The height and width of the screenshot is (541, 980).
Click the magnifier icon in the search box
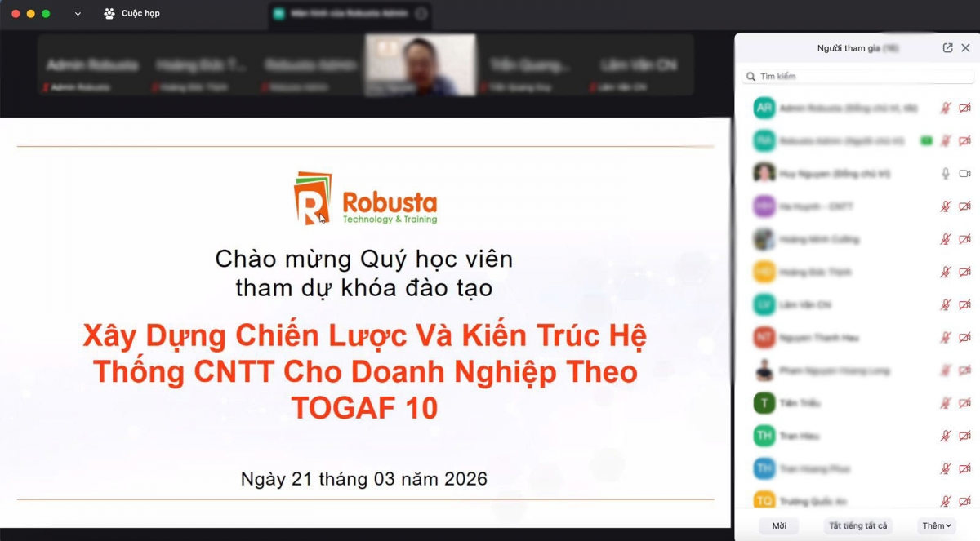pyautogui.click(x=751, y=77)
